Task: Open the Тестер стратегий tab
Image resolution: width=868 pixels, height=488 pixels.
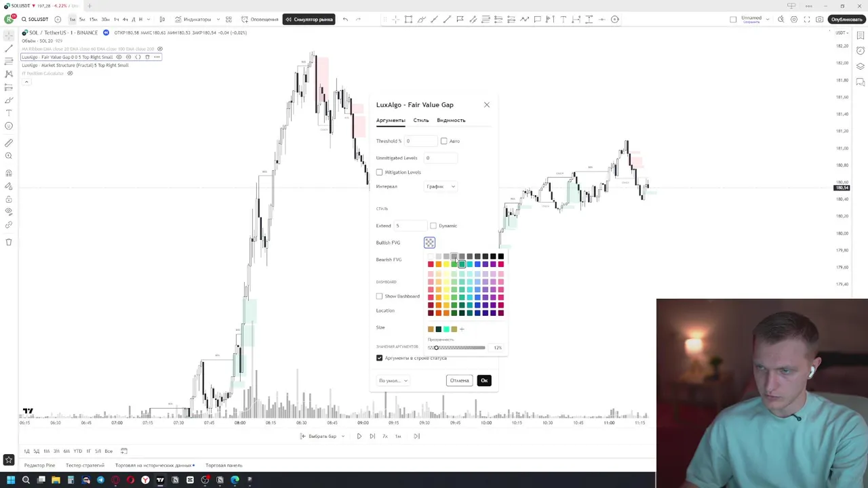Action: coord(85,465)
